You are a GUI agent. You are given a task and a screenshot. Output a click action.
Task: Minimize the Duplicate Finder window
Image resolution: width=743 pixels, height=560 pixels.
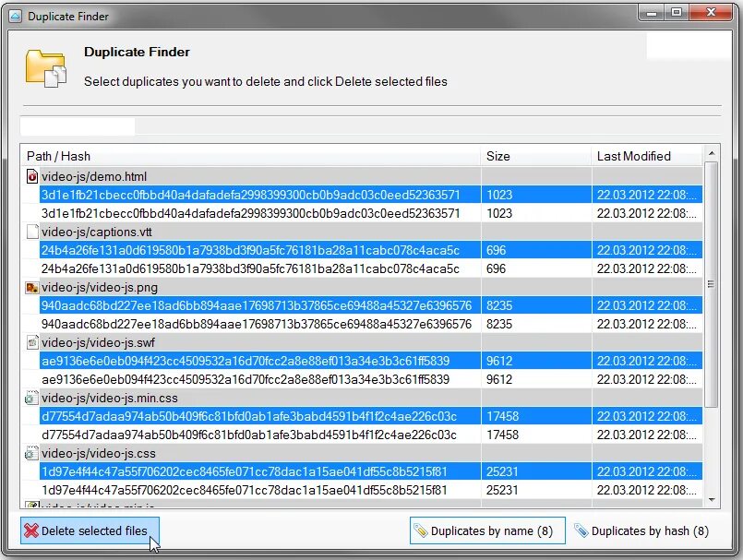pos(652,12)
